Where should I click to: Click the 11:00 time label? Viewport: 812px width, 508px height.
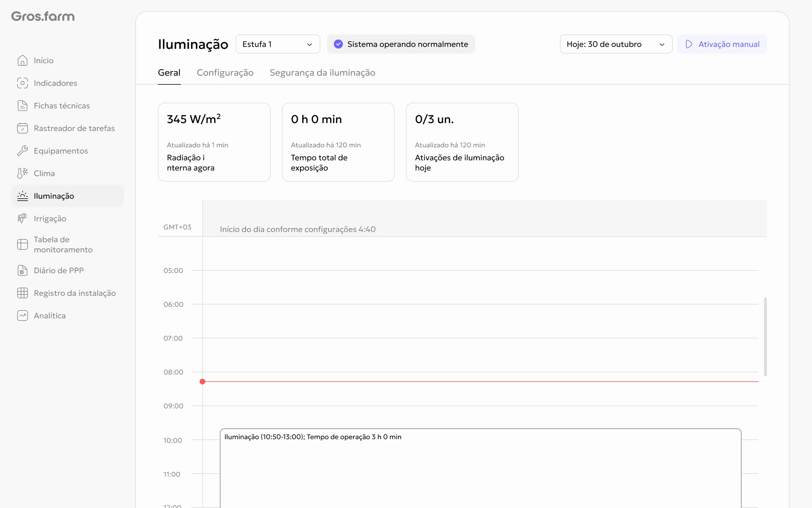(x=172, y=474)
